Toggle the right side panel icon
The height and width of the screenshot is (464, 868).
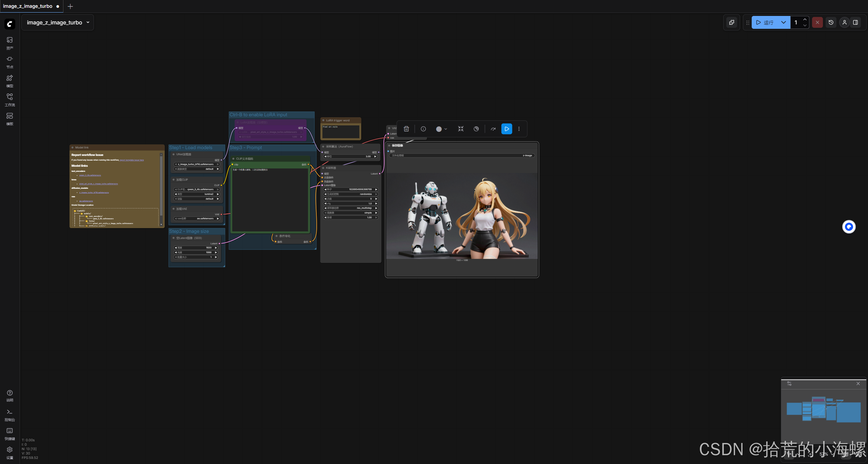click(855, 22)
